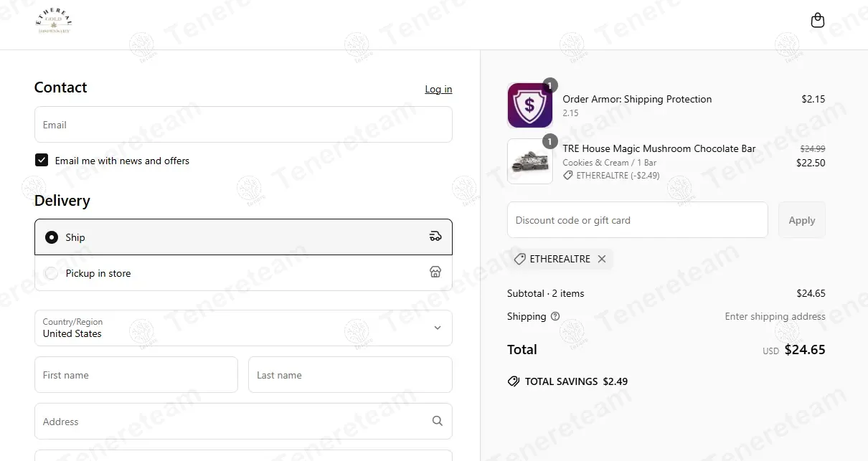Select the Ship delivery option
This screenshot has width=868, height=461.
(243, 237)
